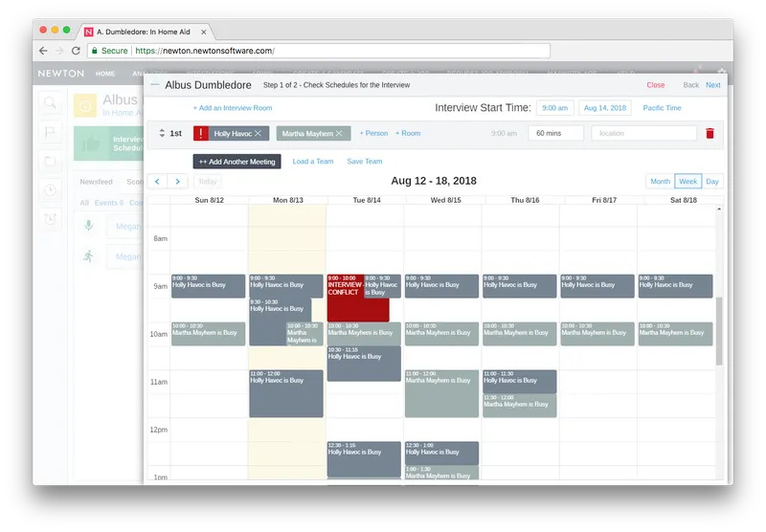The width and height of the screenshot is (766, 532).
Task: Reload the page with the refresh icon
Action: click(76, 51)
